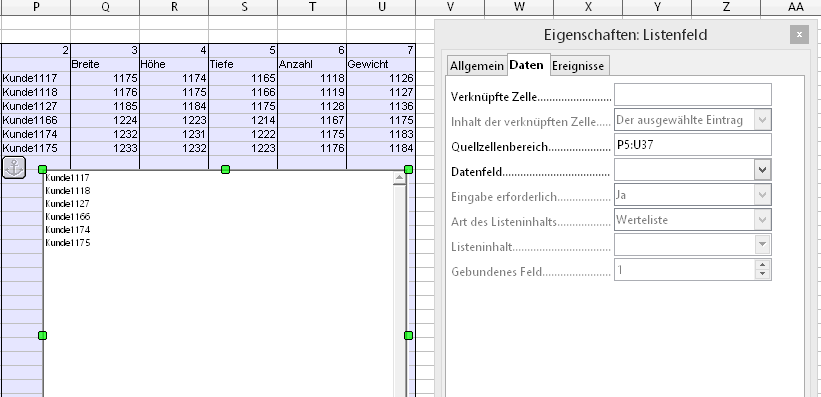Click cell Kunde1117 in column P
Screen dimensions: 821x397
coord(36,79)
